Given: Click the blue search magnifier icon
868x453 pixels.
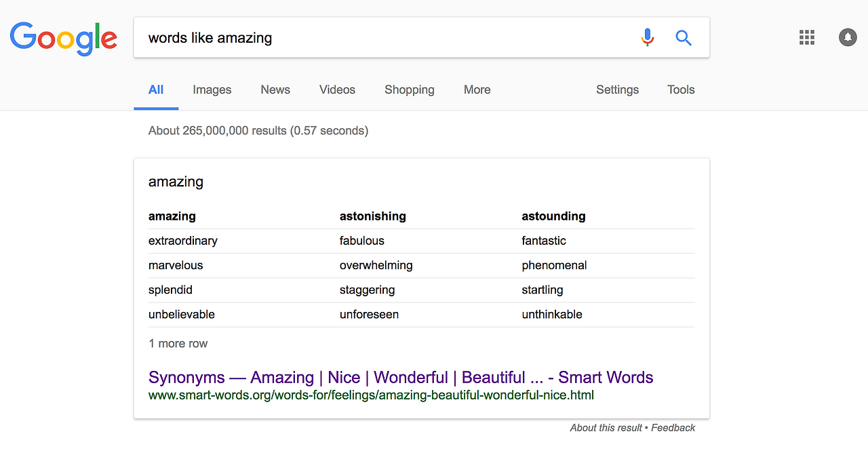Looking at the screenshot, I should 684,38.
